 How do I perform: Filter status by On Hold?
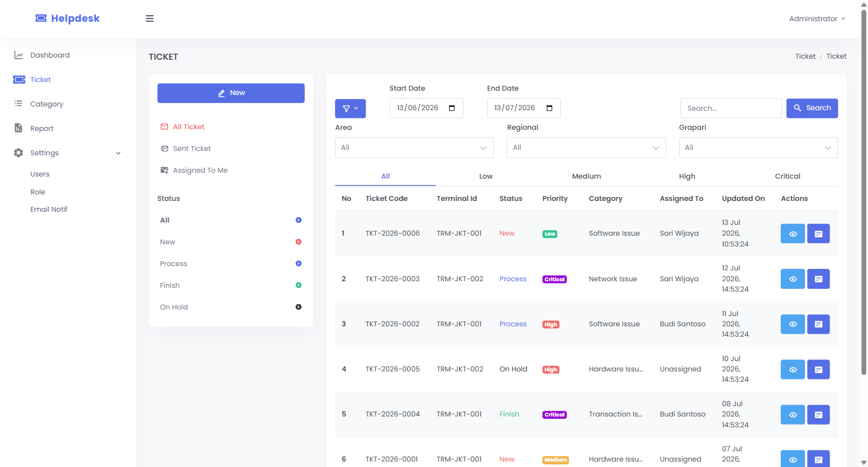[231, 307]
